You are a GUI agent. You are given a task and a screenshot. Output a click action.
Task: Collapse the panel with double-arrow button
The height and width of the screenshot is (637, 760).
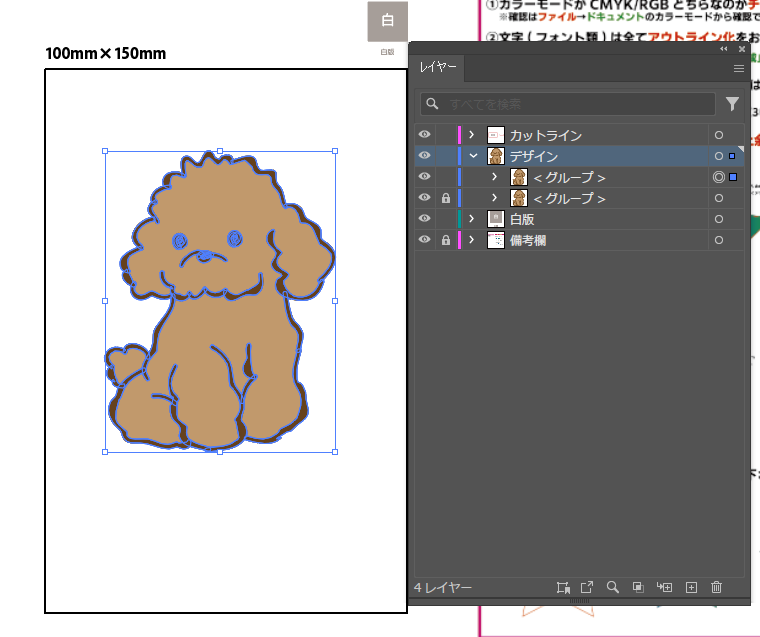coord(724,48)
